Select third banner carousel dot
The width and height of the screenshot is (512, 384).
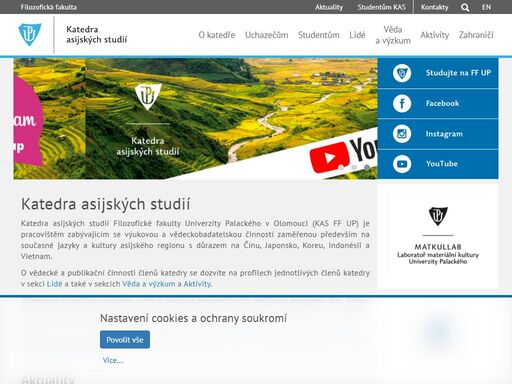(367, 167)
